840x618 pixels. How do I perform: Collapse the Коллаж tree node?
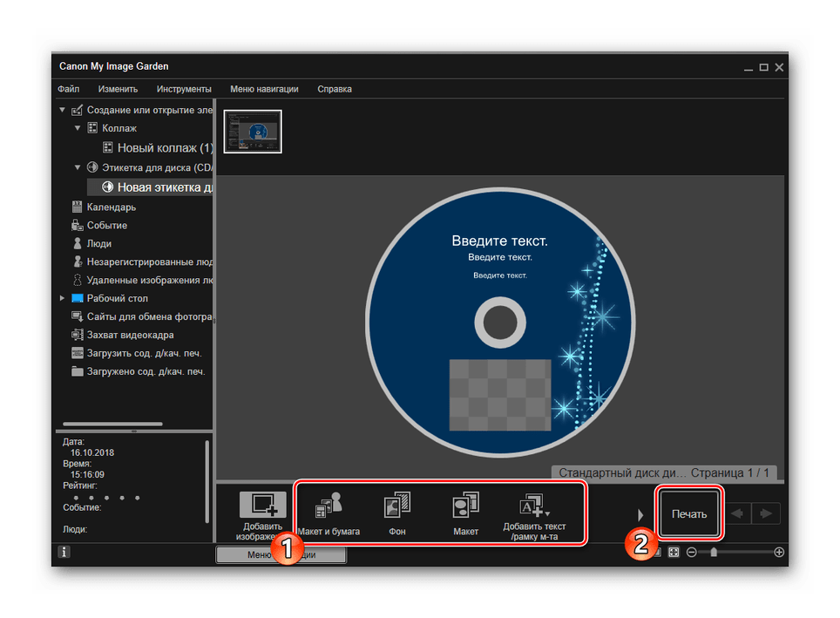click(x=78, y=128)
